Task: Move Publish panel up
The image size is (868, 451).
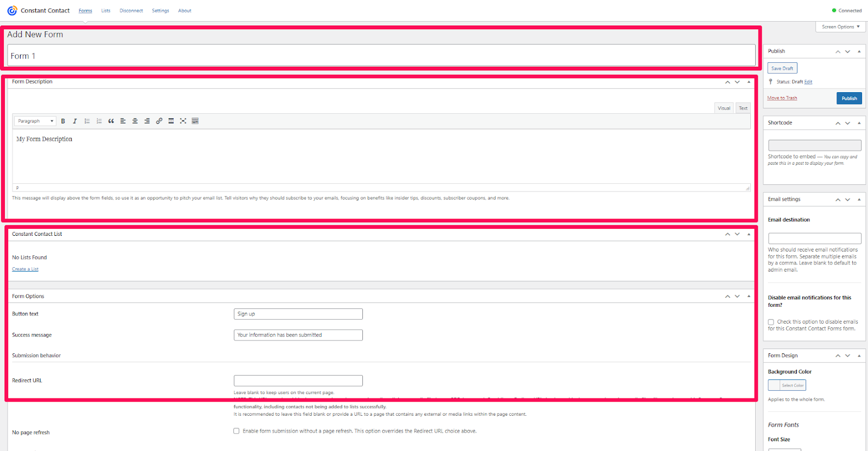Action: [x=838, y=51]
